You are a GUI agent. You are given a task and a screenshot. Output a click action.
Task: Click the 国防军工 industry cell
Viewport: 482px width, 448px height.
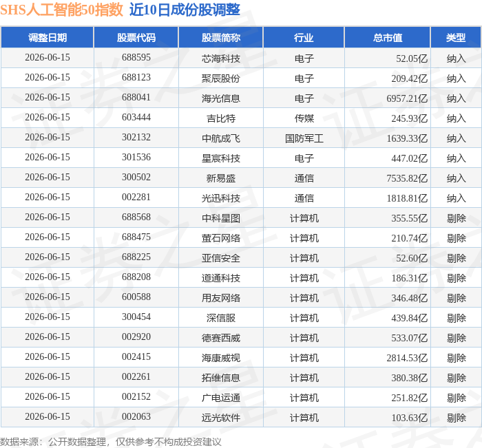[304, 138]
